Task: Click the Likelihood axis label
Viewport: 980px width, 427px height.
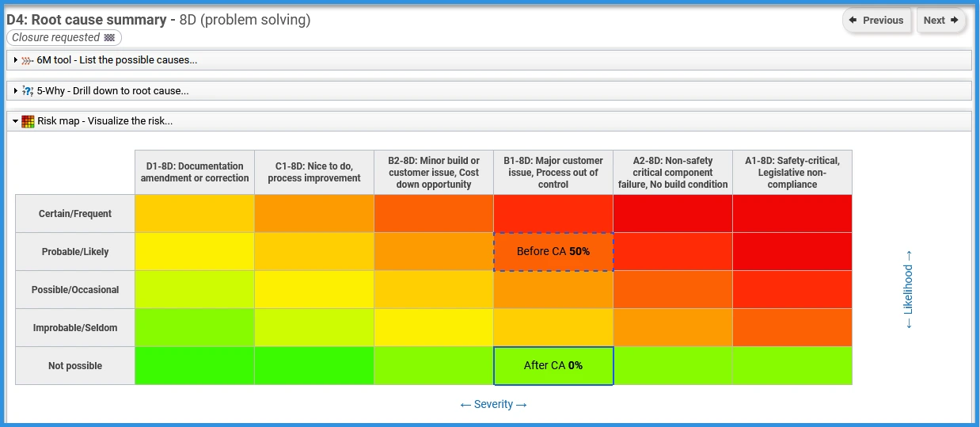Action: coord(908,290)
